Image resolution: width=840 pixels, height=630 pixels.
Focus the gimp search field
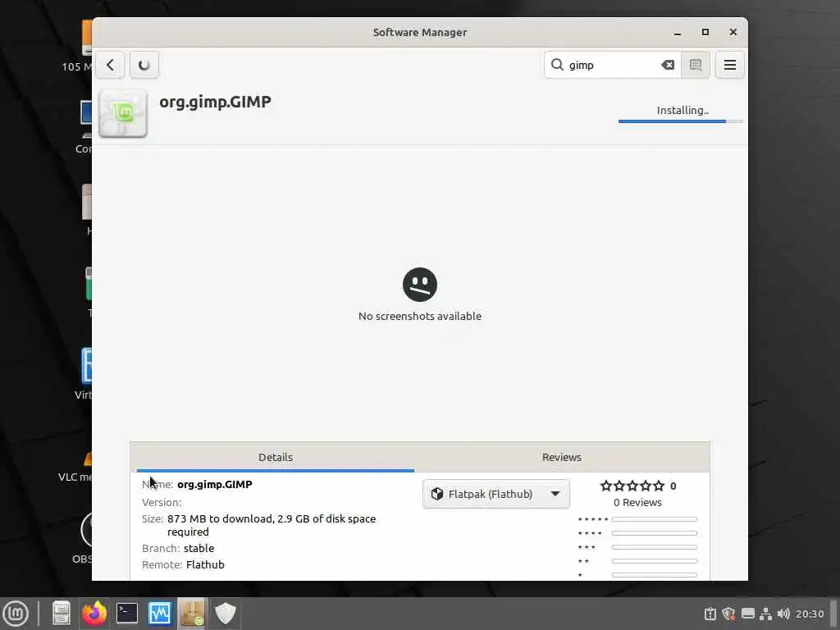613,65
